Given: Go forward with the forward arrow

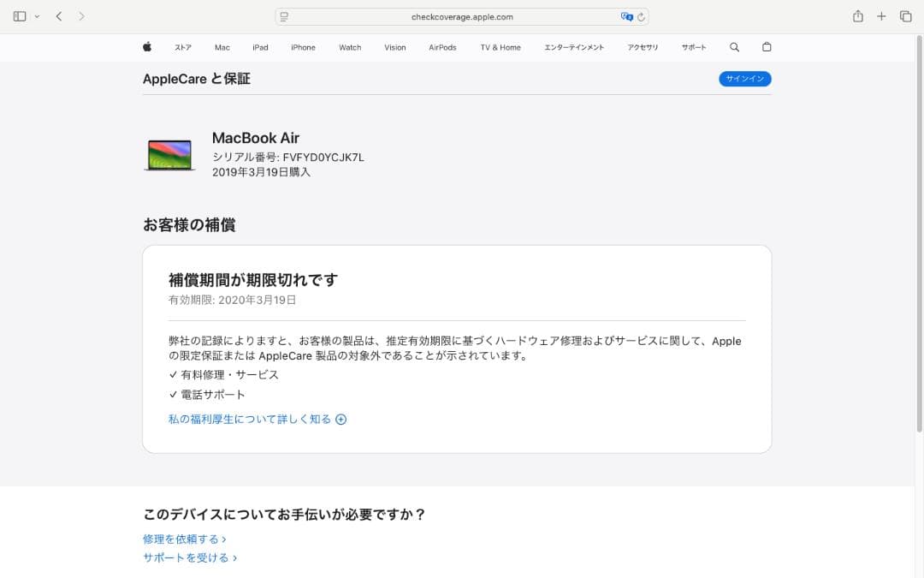Looking at the screenshot, I should tap(81, 16).
